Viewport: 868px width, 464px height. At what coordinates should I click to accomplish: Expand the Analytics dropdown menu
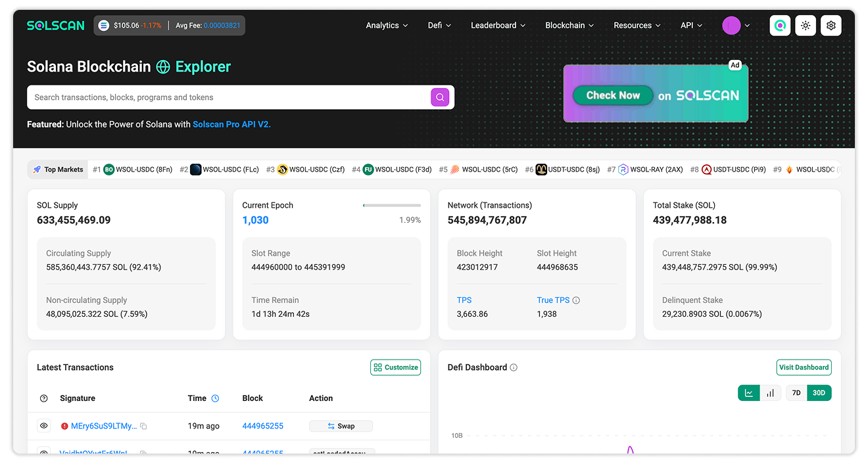(387, 26)
